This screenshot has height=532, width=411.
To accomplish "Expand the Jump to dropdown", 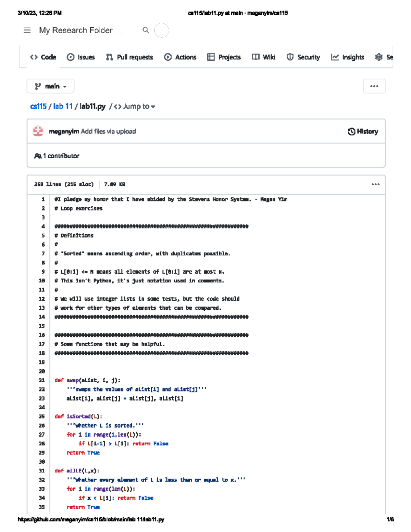I will (135, 107).
